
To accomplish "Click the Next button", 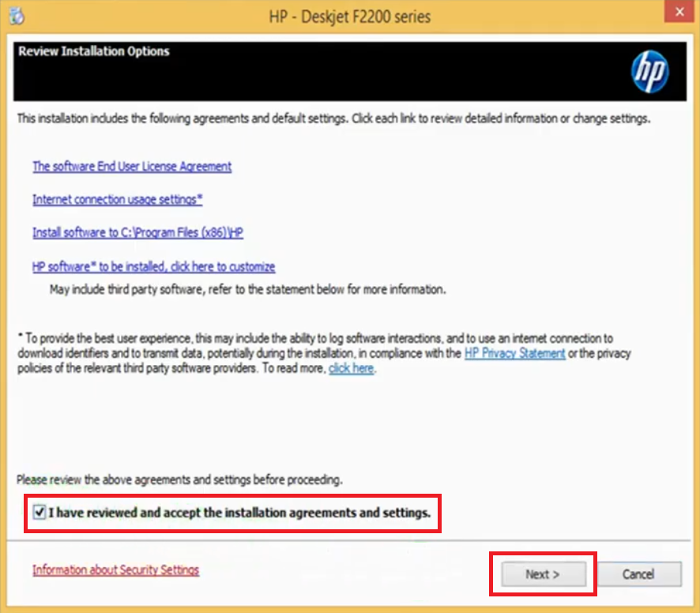I will click(544, 574).
